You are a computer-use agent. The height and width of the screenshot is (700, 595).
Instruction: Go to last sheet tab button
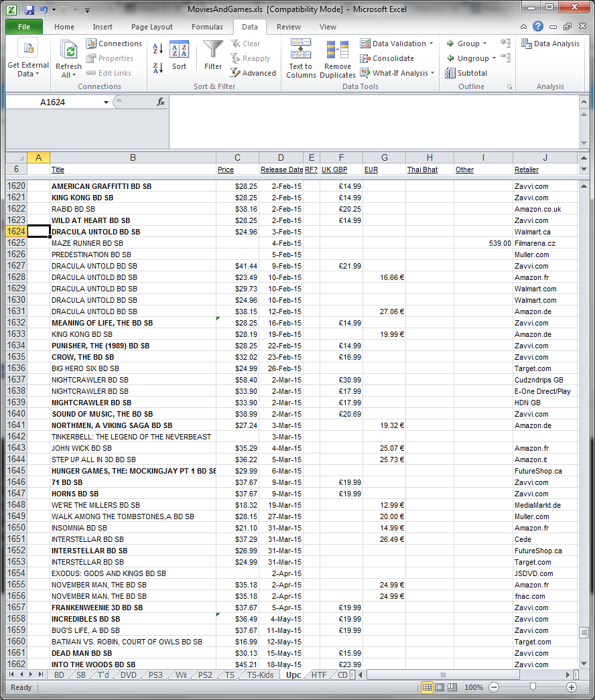pos(41,675)
